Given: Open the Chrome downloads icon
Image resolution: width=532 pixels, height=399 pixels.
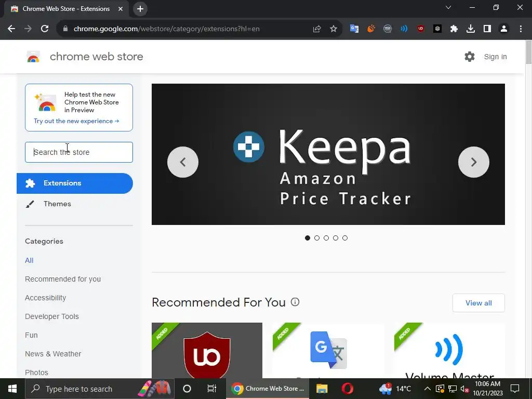Looking at the screenshot, I should [x=471, y=29].
